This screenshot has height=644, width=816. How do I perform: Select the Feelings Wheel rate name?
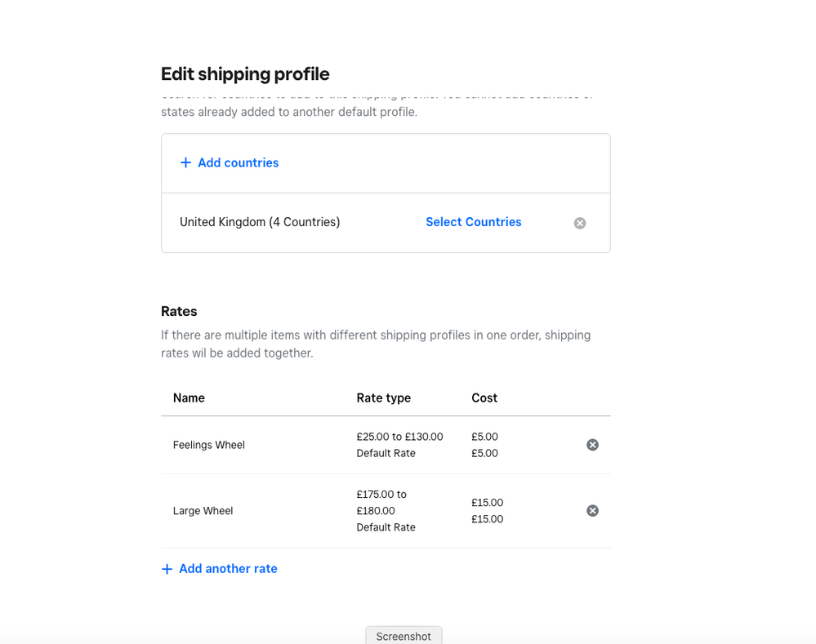pos(208,445)
